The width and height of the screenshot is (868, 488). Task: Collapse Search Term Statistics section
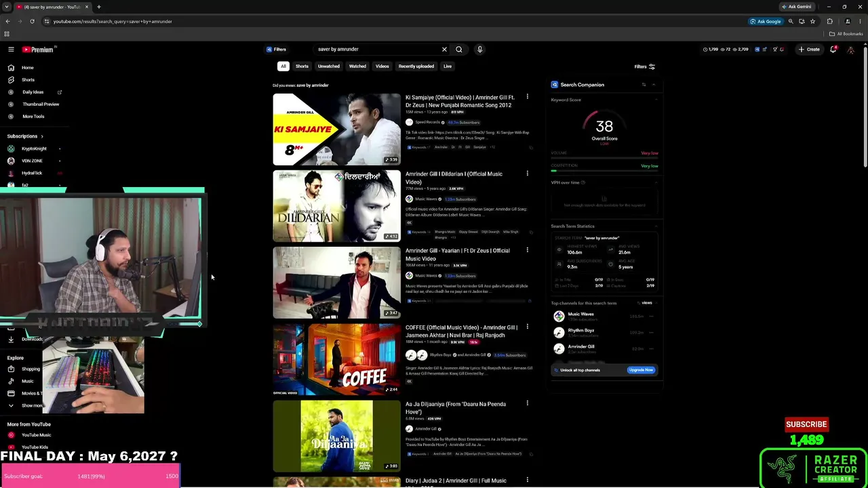656,226
